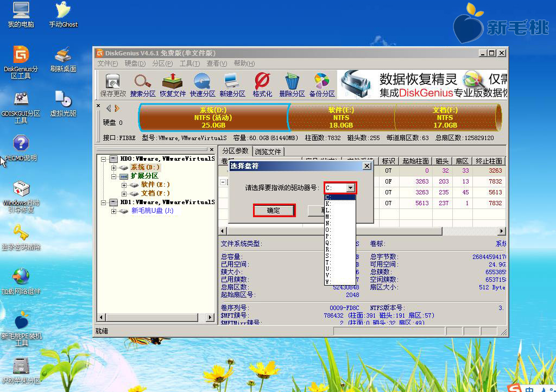
Task: Click the partition table scroll right arrow
Action: (501, 231)
